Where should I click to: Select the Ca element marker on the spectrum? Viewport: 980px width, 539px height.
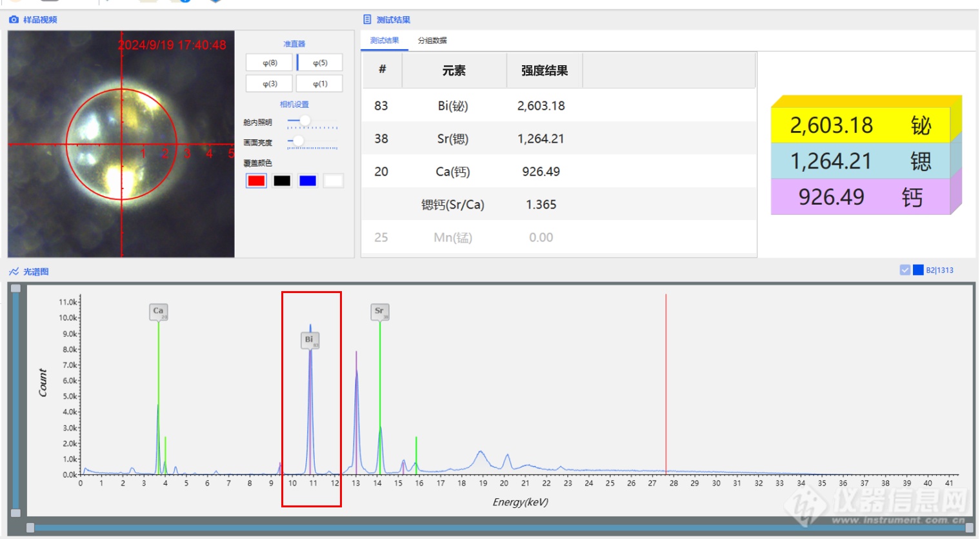[157, 311]
